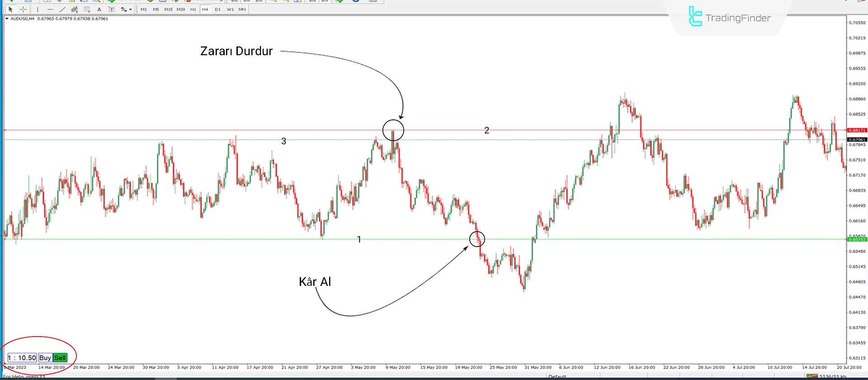This screenshot has height=380, width=868.
Task: Expand the AUDUSD,H4 chart title arrow
Action: point(7,19)
